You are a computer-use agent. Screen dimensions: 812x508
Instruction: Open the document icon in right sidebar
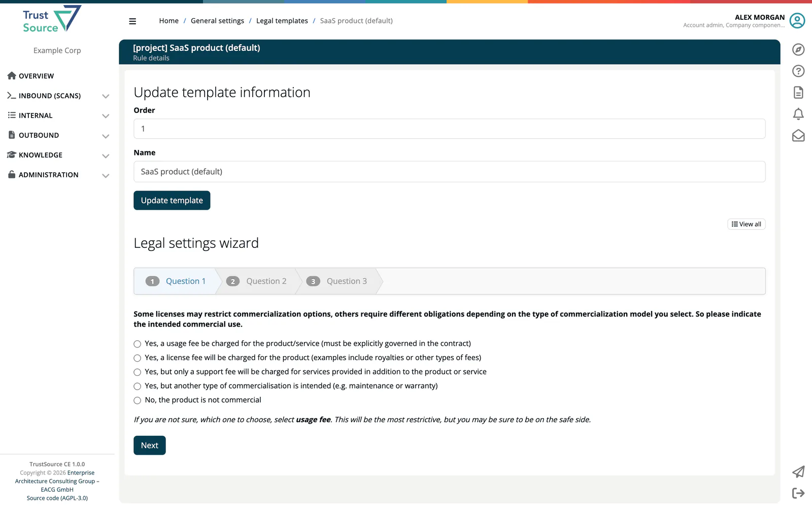798,92
